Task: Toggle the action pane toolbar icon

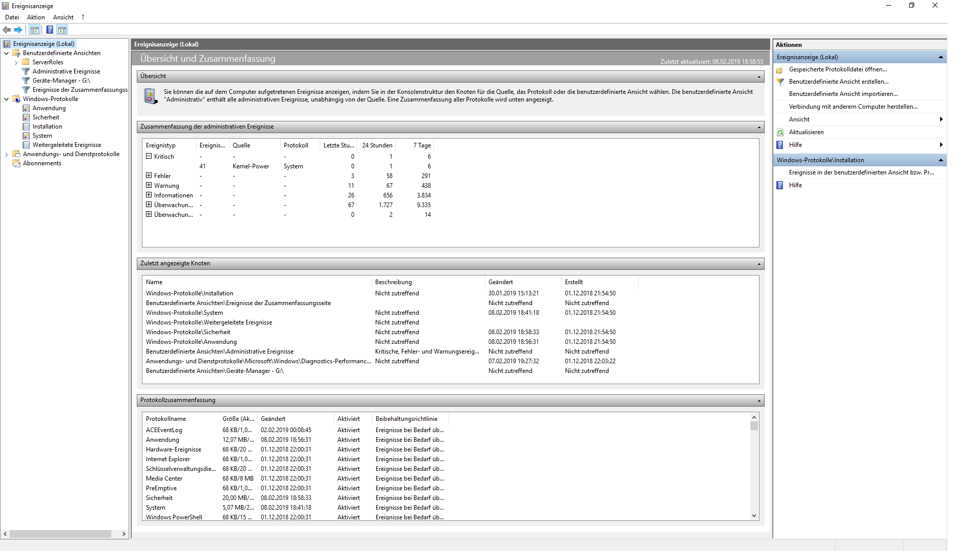Action: [x=62, y=30]
